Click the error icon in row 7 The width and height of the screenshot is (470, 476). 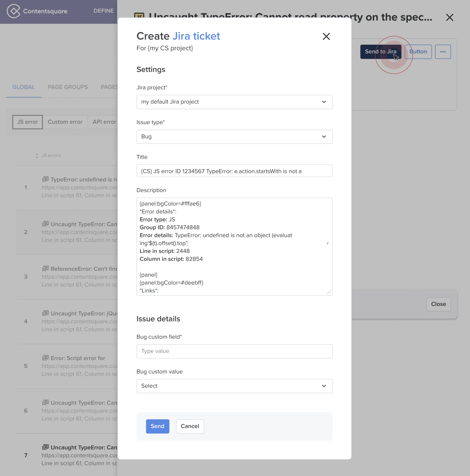click(x=46, y=447)
